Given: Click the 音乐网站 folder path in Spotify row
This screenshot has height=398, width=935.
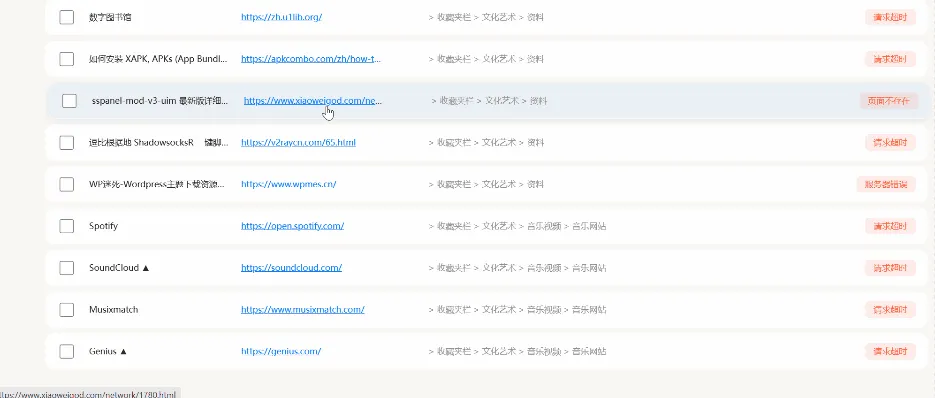Looking at the screenshot, I should coord(518,226).
